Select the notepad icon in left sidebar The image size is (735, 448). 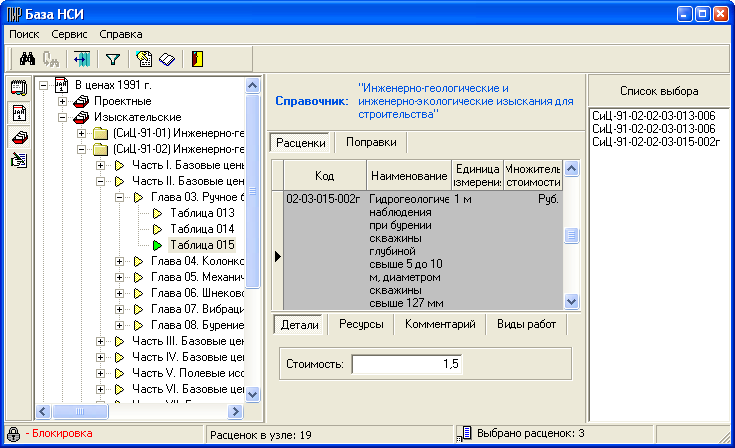pos(18,88)
